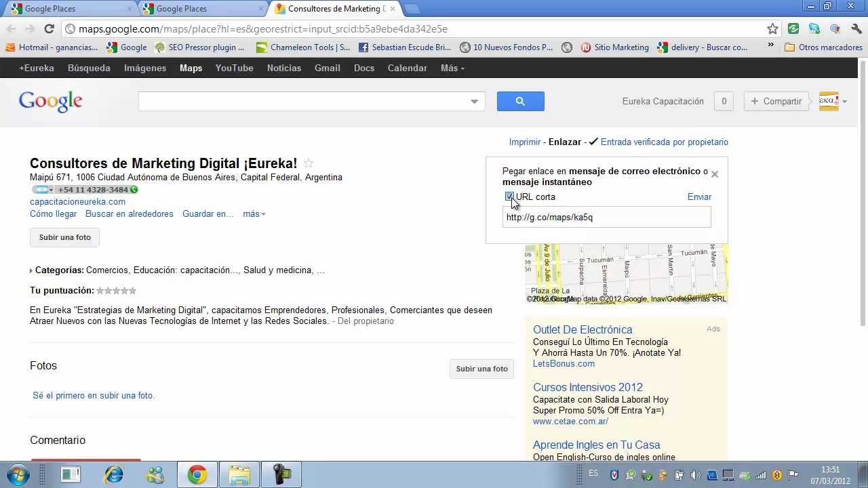868x488 pixels.
Task: Go to YouTube in the Google bar
Action: 234,68
